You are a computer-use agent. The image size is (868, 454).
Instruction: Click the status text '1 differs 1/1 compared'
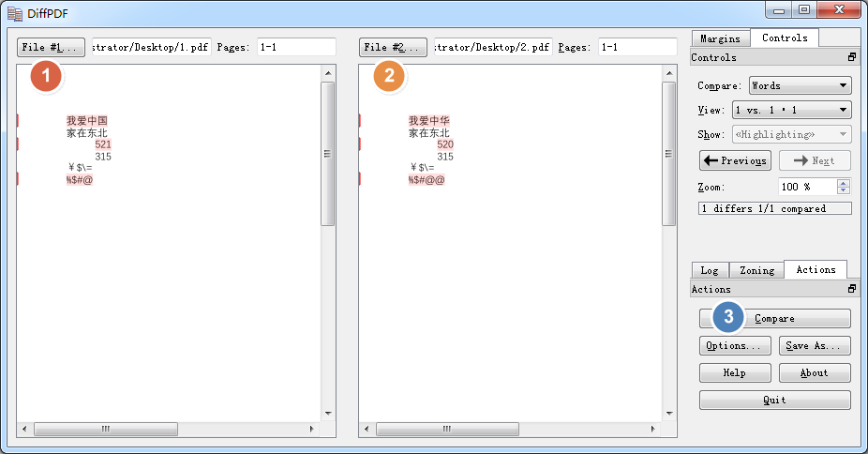[775, 208]
